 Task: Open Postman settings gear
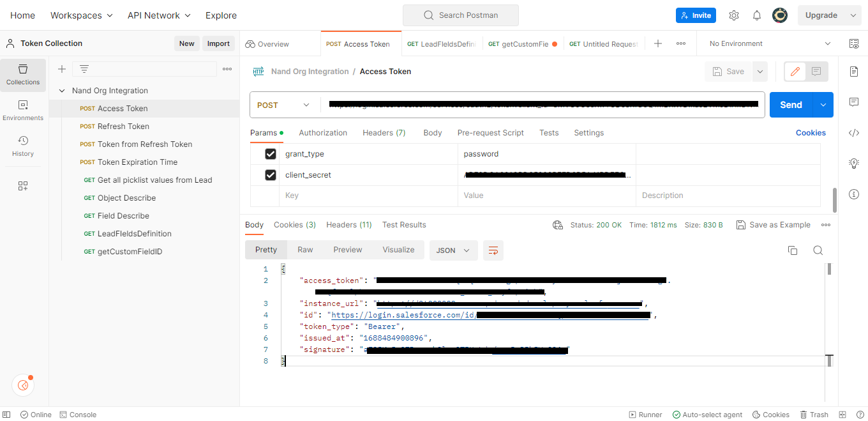[734, 15]
